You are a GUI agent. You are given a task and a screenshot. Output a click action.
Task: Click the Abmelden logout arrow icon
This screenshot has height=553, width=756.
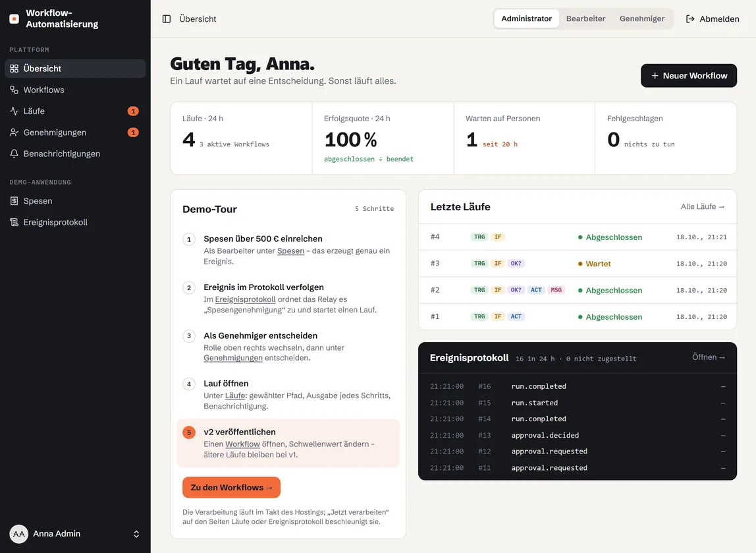pos(690,19)
